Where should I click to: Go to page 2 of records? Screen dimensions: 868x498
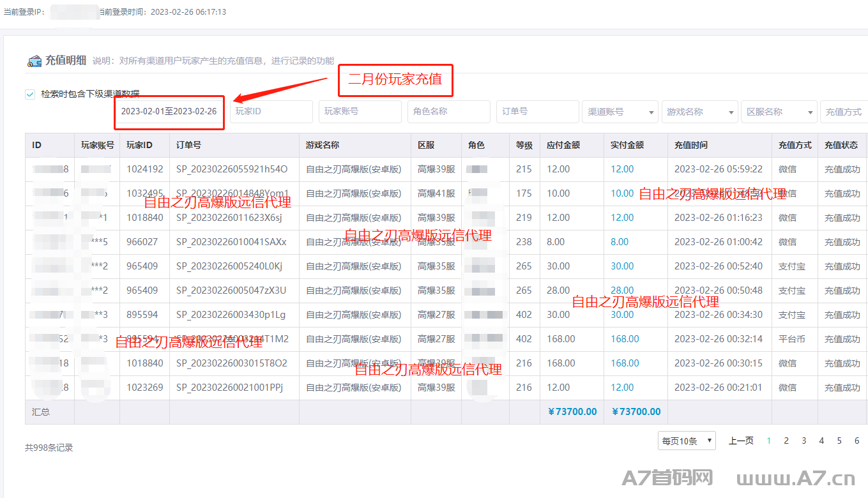786,441
